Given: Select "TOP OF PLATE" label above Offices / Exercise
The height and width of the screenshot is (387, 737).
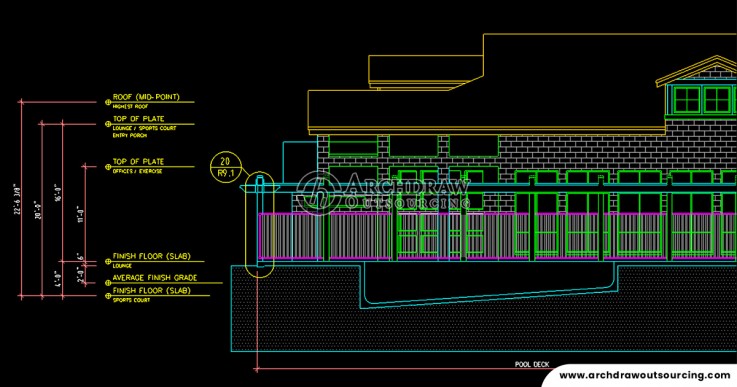Looking at the screenshot, I should click(138, 161).
